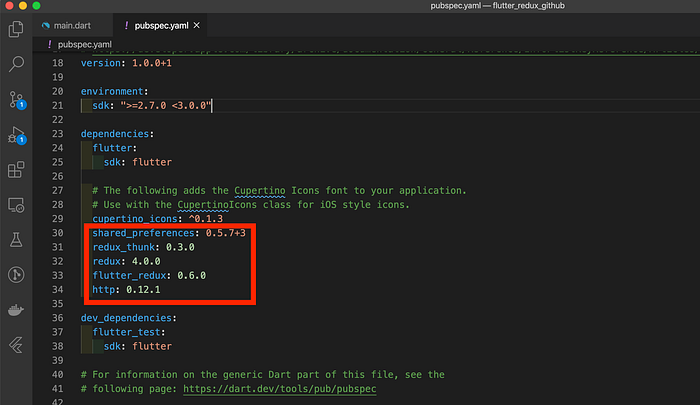
Task: Click the 1.0.0+1 version value
Action: [151, 63]
